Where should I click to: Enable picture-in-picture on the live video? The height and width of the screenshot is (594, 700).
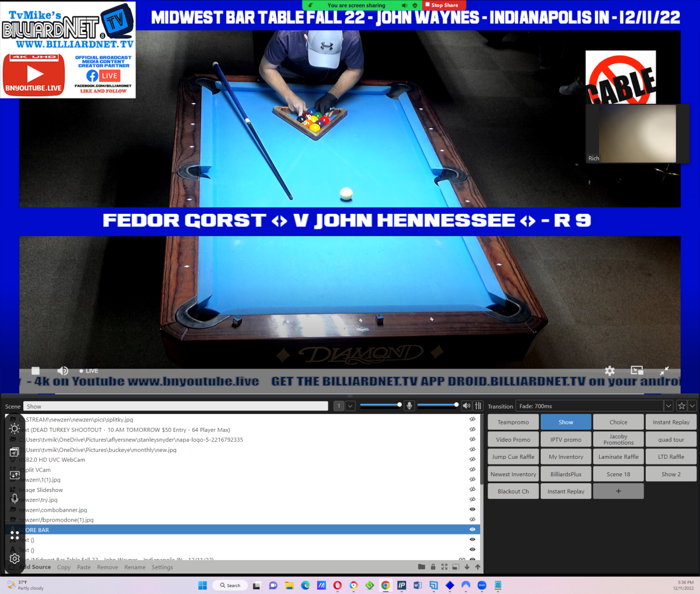pos(637,371)
